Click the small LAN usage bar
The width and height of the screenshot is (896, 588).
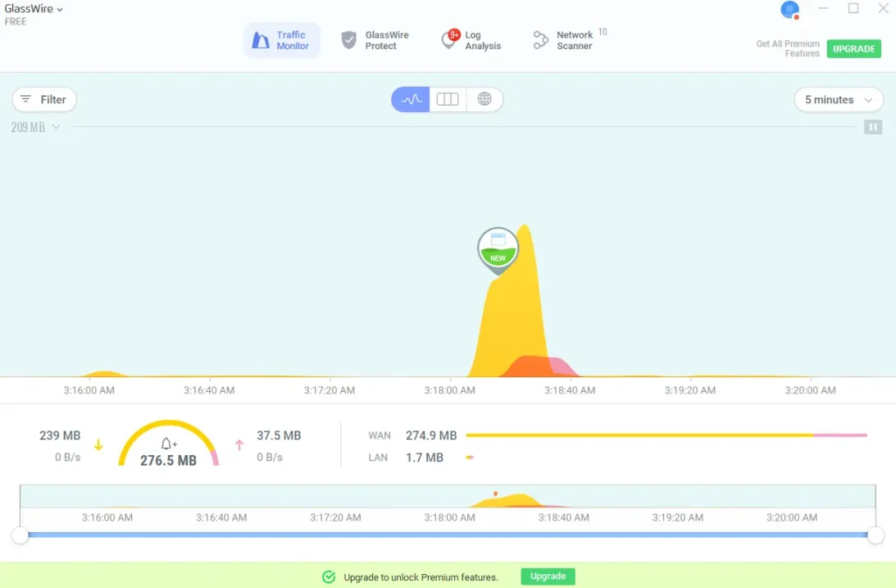(470, 458)
